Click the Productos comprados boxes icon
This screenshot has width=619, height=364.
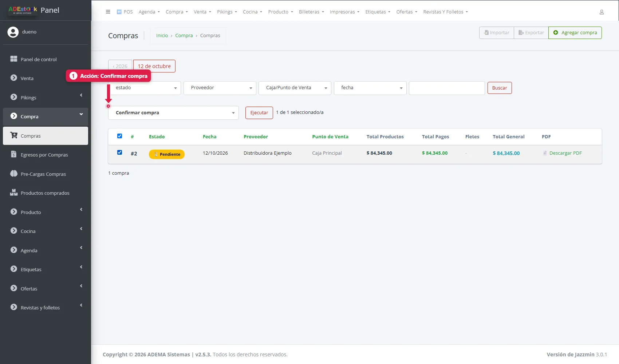click(x=14, y=193)
